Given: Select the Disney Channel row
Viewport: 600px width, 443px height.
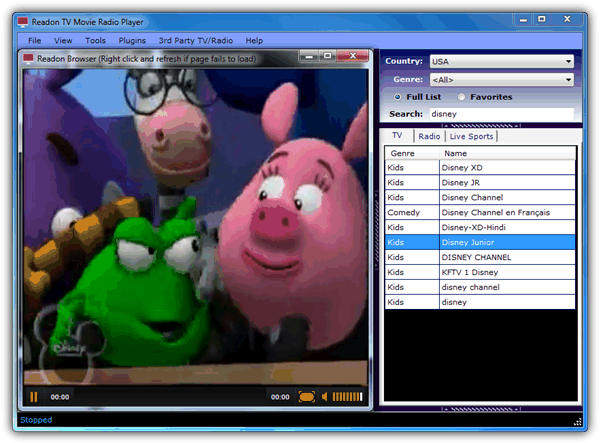Looking at the screenshot, I should coord(480,197).
